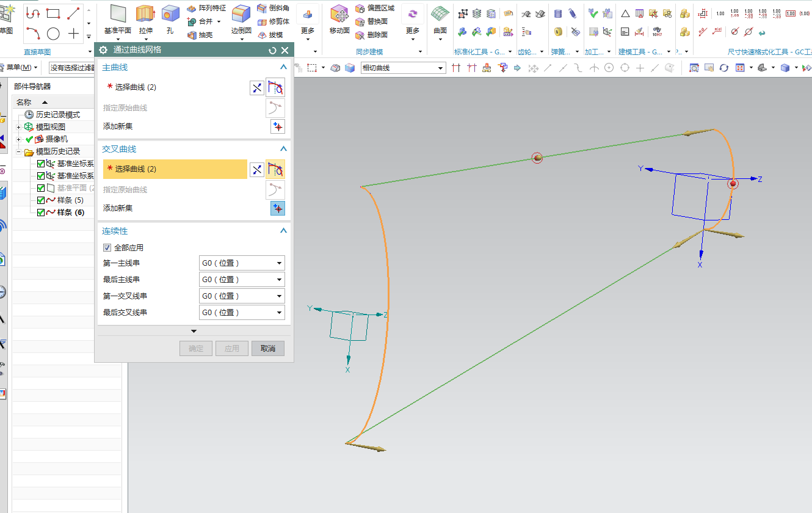Select 主曲线 选择曲线 (2) field
812x513 pixels.
click(175, 87)
